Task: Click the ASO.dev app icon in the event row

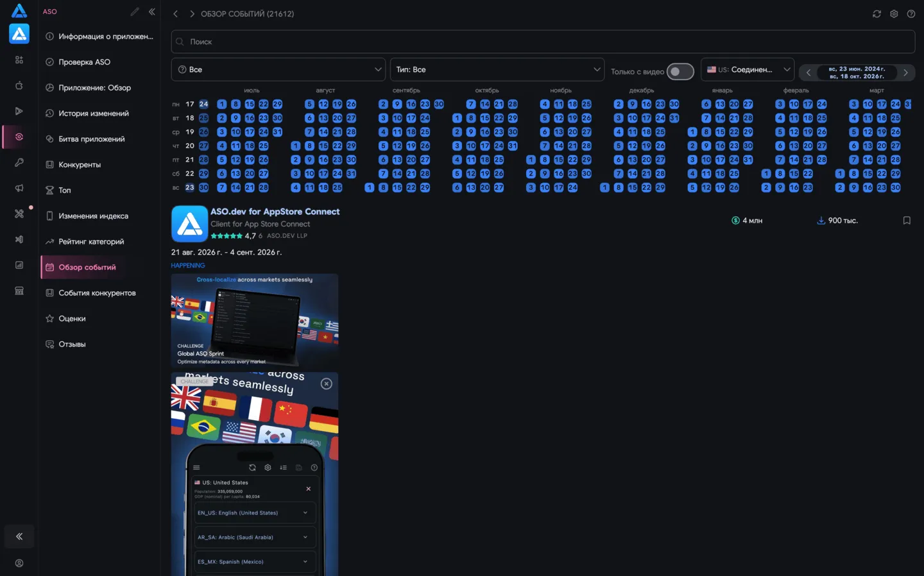Action: [189, 224]
